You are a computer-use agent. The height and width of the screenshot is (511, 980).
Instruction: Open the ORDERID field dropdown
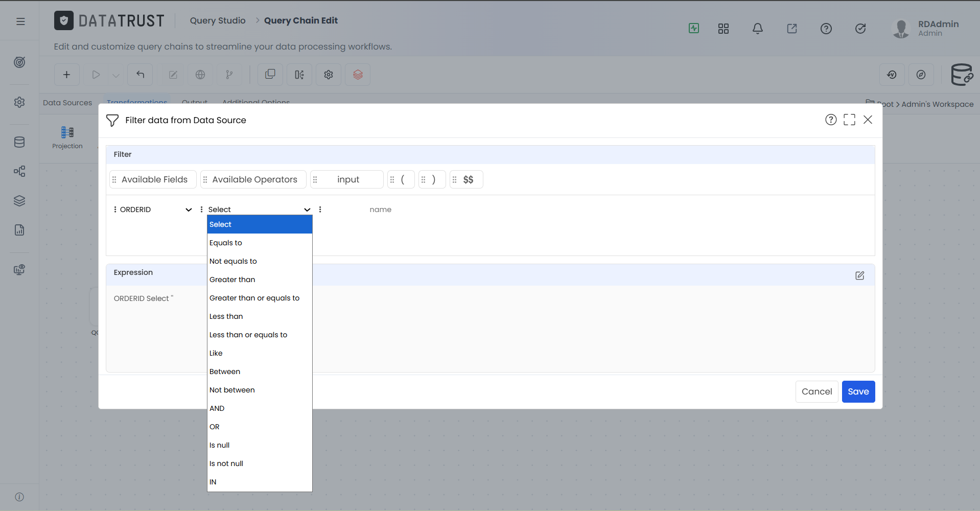(156, 210)
